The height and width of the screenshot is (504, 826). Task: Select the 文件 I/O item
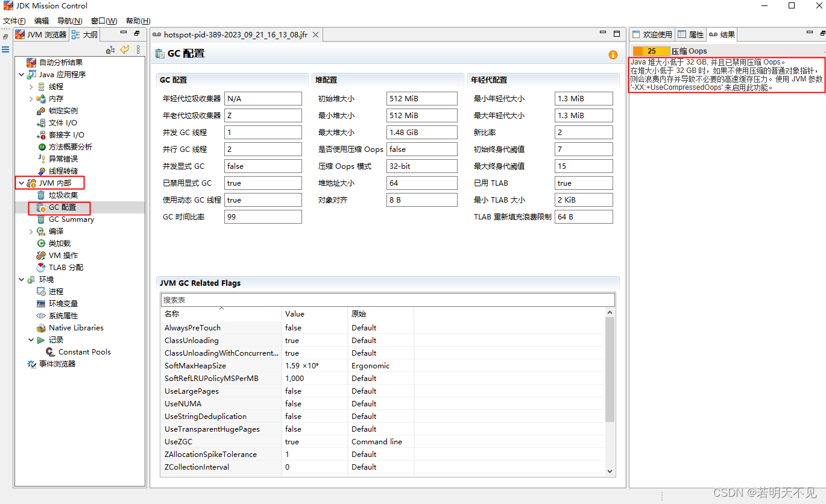tap(62, 122)
